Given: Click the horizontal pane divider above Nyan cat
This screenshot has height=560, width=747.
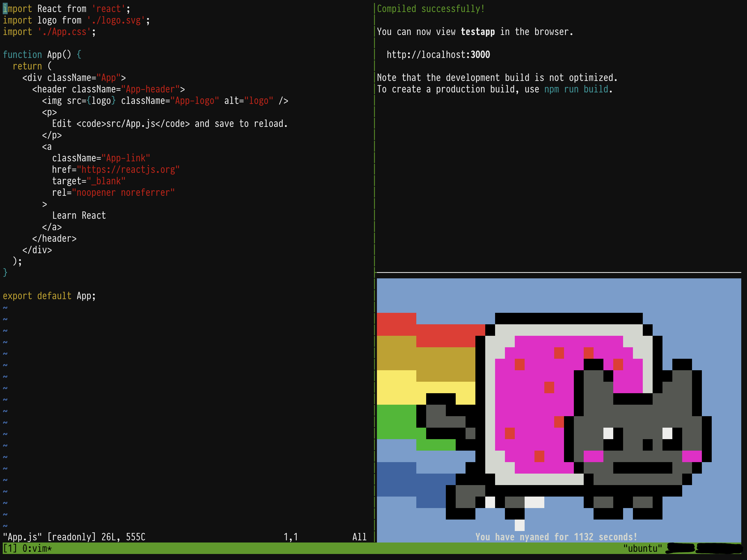Looking at the screenshot, I should pos(557,272).
